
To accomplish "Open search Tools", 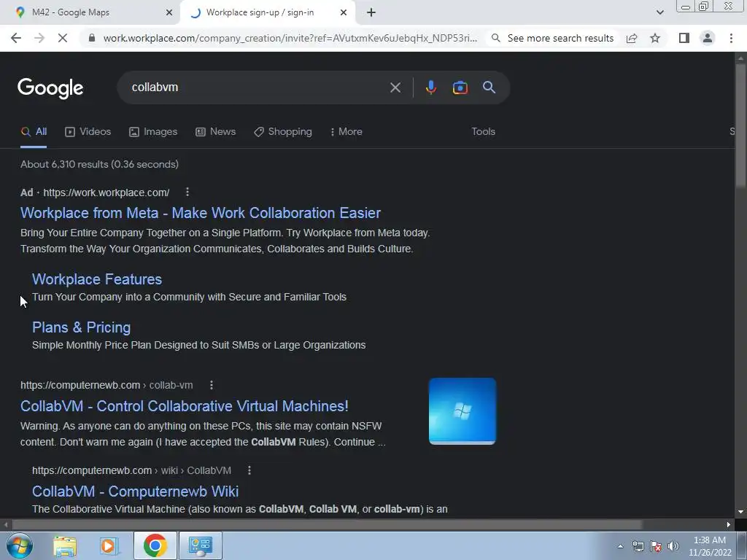I will (483, 132).
